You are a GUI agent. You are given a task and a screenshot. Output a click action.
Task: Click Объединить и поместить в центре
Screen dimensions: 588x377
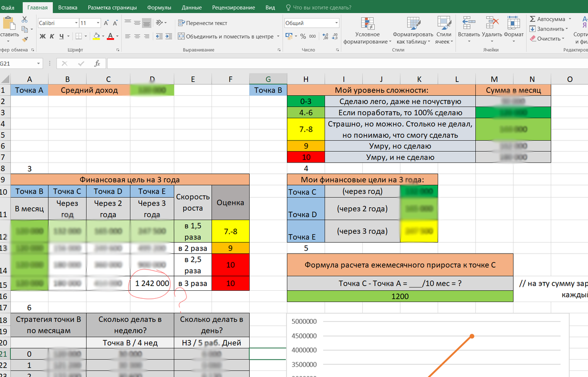tap(225, 36)
